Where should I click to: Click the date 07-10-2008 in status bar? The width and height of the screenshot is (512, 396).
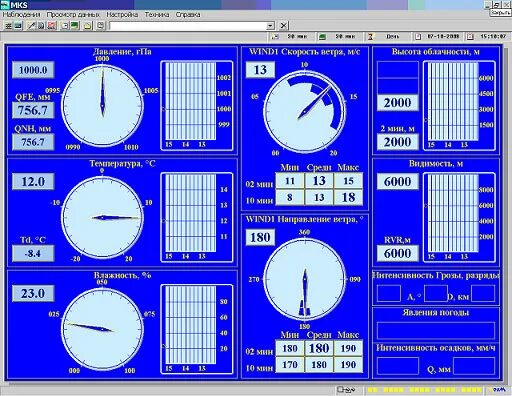tap(443, 36)
